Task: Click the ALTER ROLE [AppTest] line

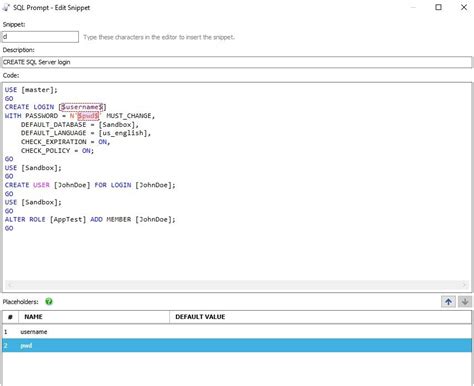Action: tap(90, 219)
